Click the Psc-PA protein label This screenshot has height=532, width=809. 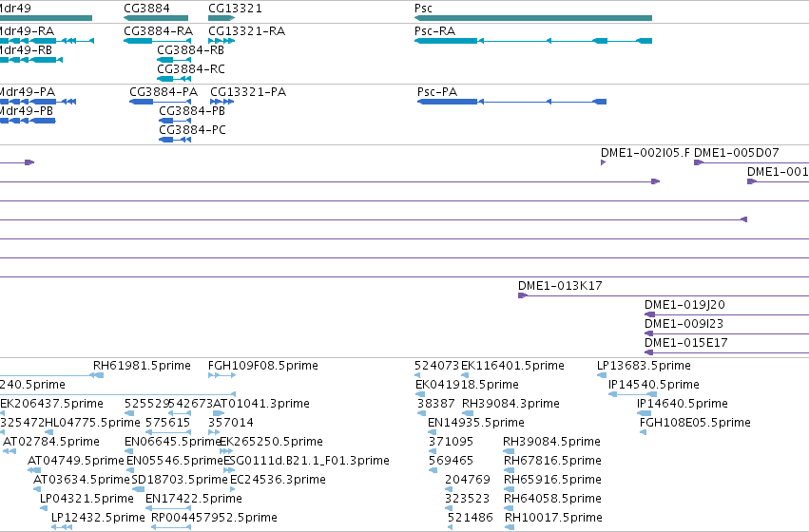tap(437, 92)
